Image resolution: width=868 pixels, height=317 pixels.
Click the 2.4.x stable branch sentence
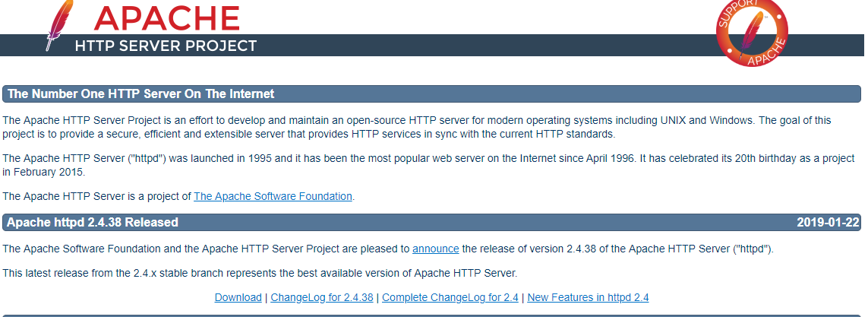[260, 273]
